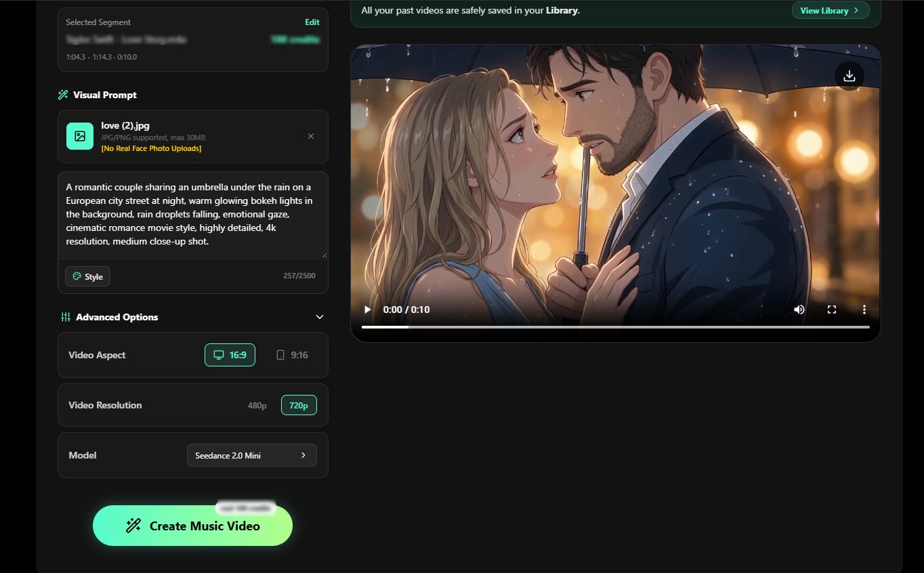Open the video in fullscreen
This screenshot has height=573, width=924.
[x=832, y=310]
